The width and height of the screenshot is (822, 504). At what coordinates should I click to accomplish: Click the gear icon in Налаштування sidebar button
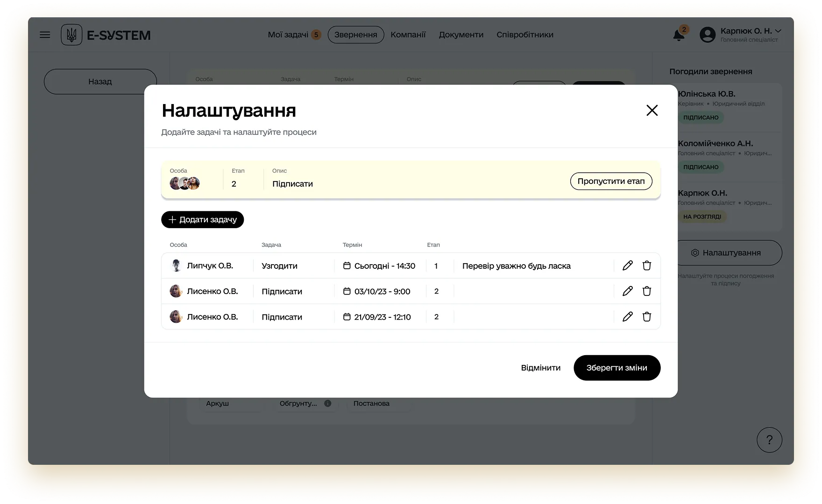pyautogui.click(x=695, y=253)
